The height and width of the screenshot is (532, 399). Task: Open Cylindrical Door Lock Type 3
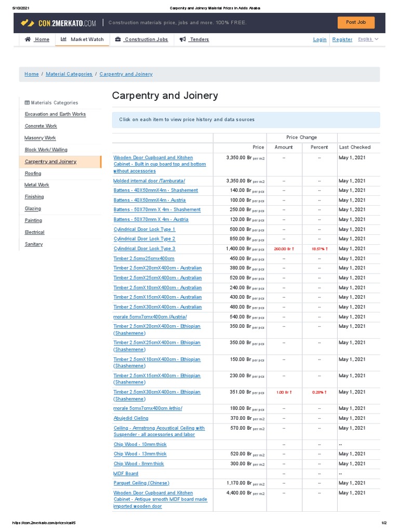144,249
